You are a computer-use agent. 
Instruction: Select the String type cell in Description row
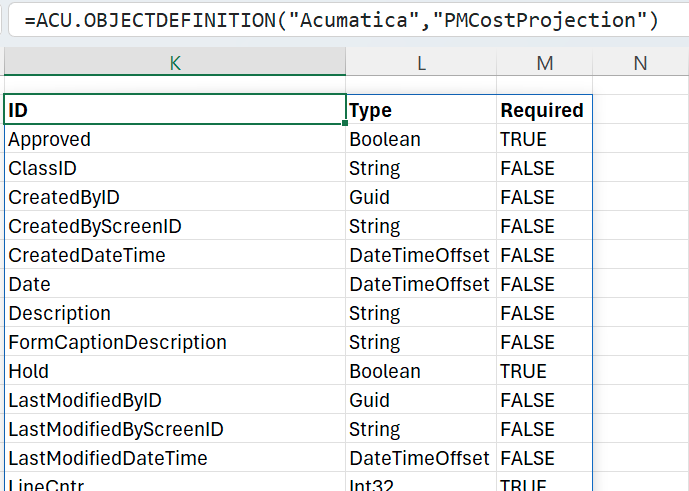(x=421, y=313)
